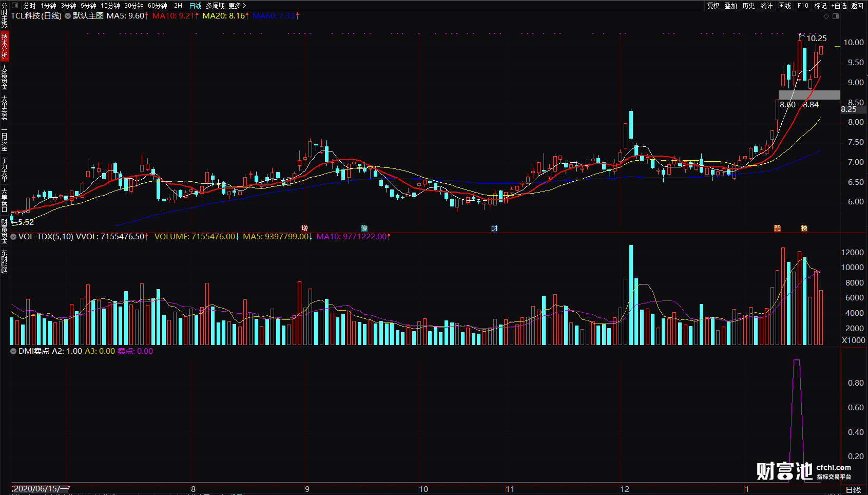Select 技术分析 sidebar tab
Viewport: 868px width, 495px height.
click(x=4, y=46)
